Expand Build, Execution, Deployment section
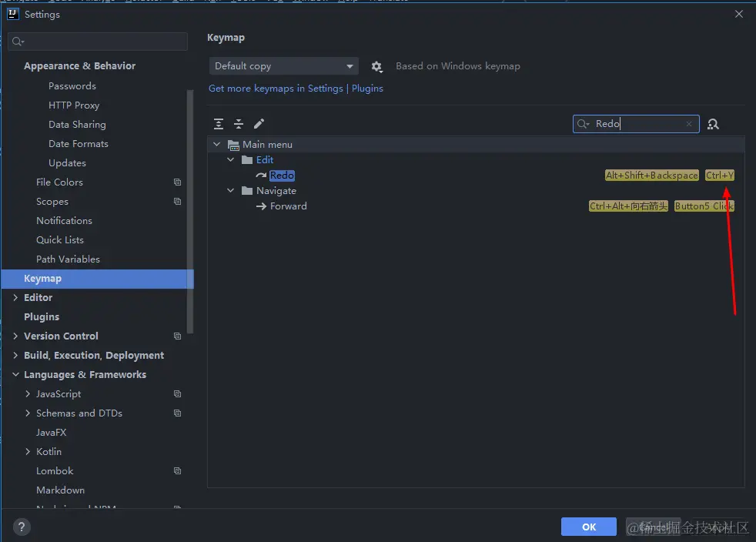 [15, 356]
